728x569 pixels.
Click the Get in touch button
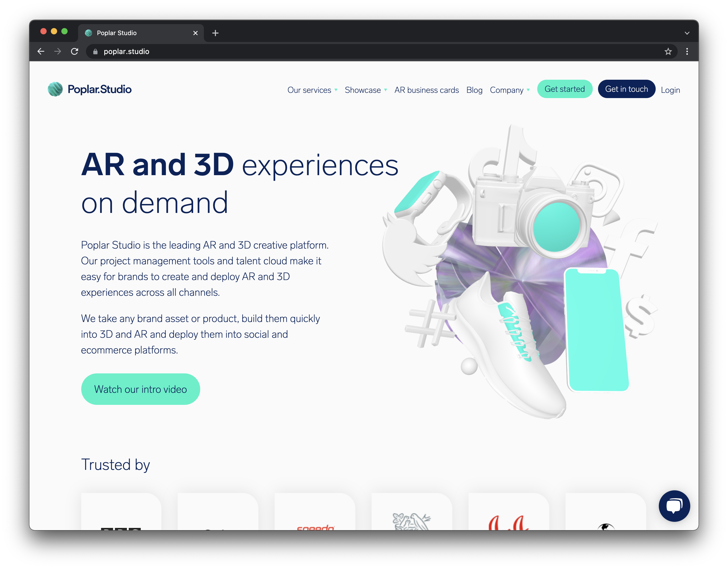click(x=626, y=89)
